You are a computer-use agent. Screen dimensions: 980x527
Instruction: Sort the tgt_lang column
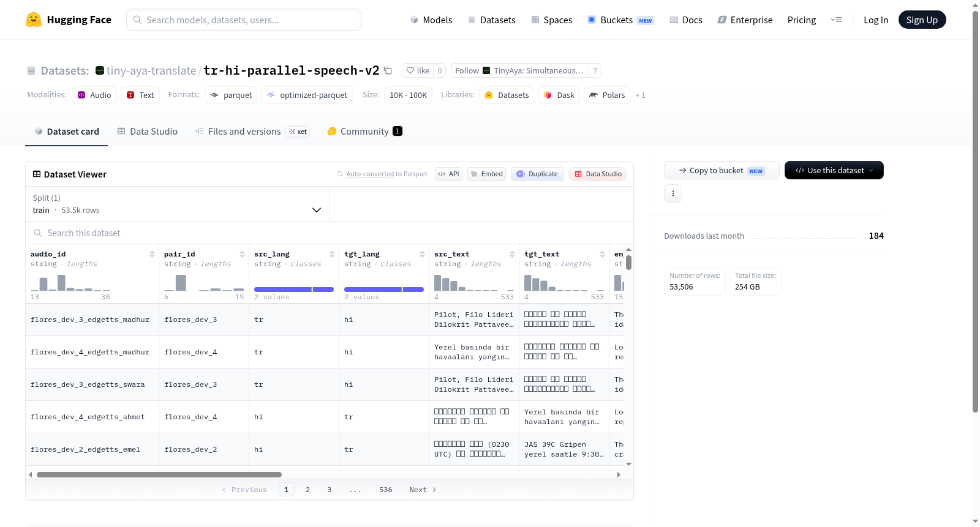(422, 254)
